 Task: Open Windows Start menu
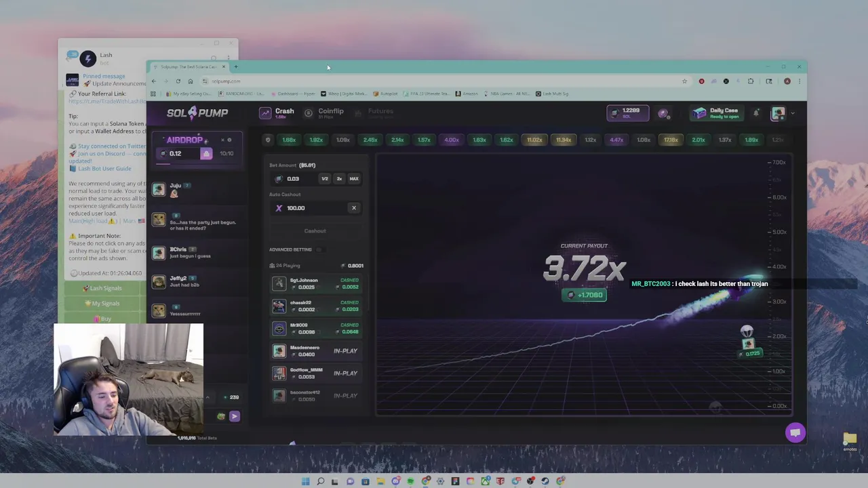tap(306, 481)
